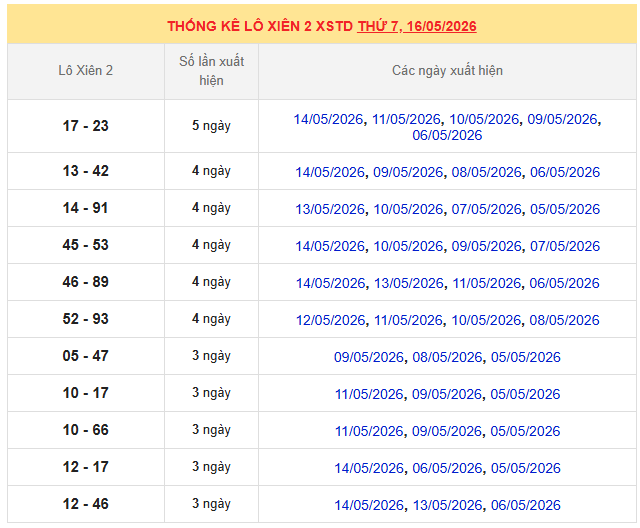Screen dimensions: 640x528
Task: Open 11/05/2026 in the 52 - 93 row
Action: (409, 320)
